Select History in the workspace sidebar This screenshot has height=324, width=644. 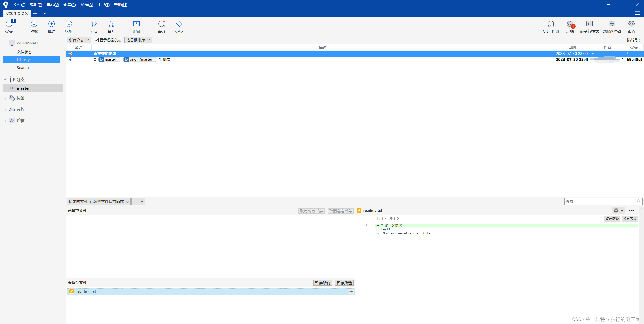point(31,60)
